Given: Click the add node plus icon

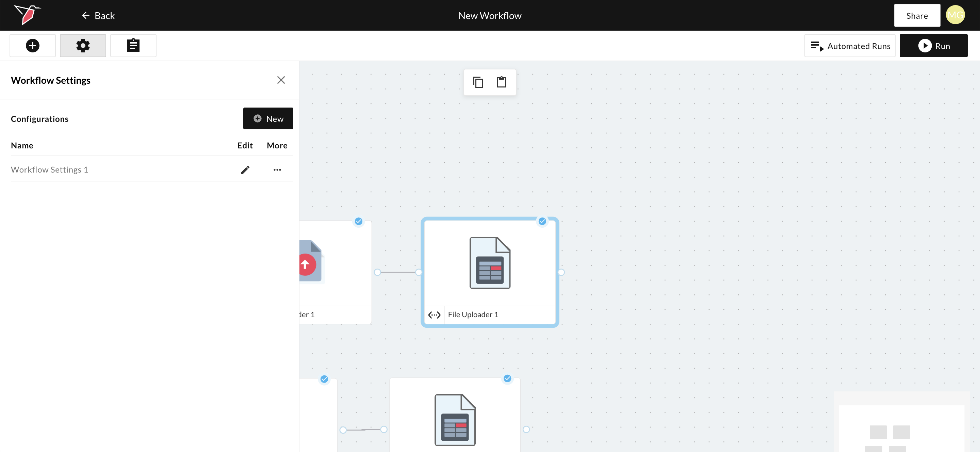Looking at the screenshot, I should [32, 46].
